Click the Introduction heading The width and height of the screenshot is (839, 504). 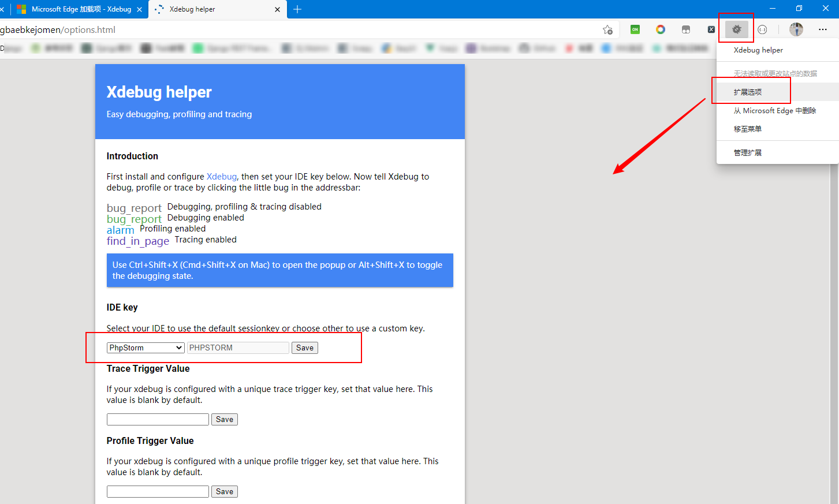[x=132, y=156]
